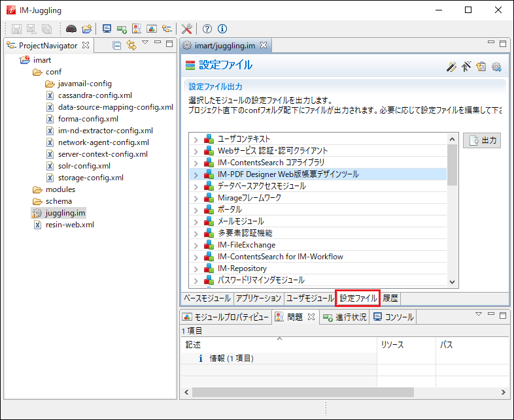The width and height of the screenshot is (514, 420).
Task: Click right arrow of problems horizontal scrollbar
Action: click(x=504, y=392)
